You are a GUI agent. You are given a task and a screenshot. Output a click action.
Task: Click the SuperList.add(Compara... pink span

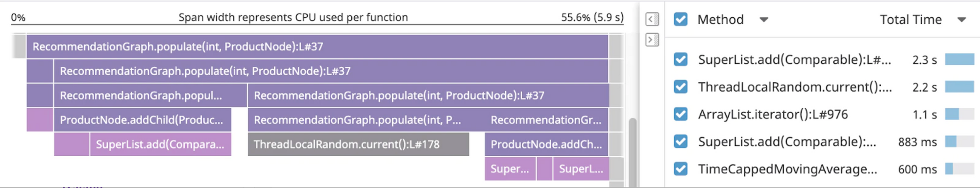point(160,144)
